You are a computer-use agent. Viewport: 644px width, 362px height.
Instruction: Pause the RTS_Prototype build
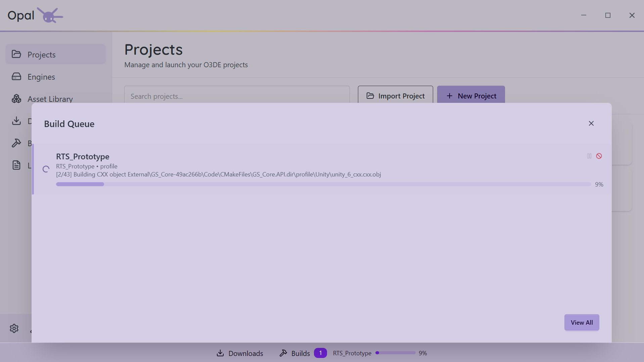tap(589, 156)
